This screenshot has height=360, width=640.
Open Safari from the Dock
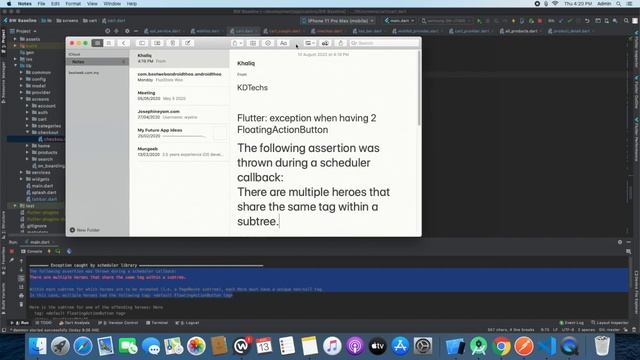tap(83, 346)
